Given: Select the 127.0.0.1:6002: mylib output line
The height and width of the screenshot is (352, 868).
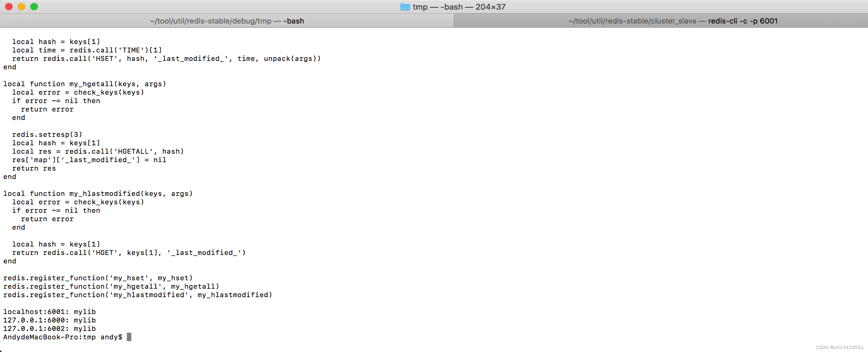Looking at the screenshot, I should (x=49, y=328).
